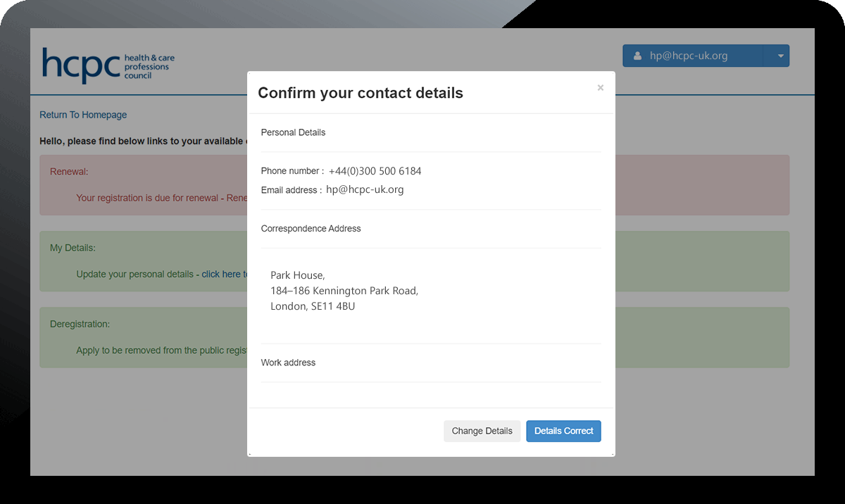Click the hcpc logo
The image size is (845, 504).
tap(108, 65)
